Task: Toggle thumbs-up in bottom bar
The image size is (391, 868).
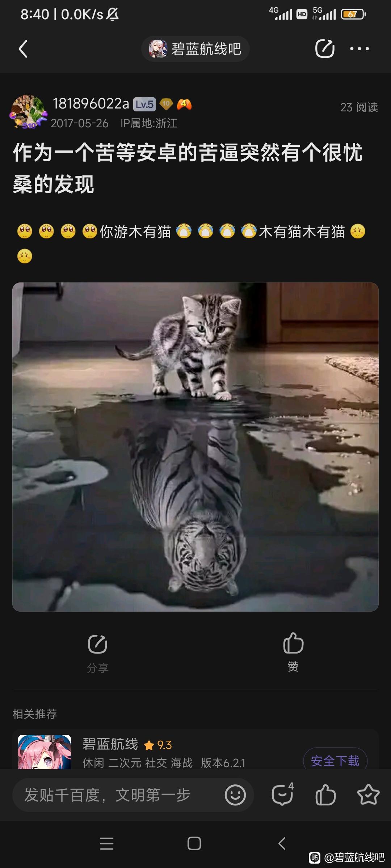Action: pyautogui.click(x=325, y=795)
